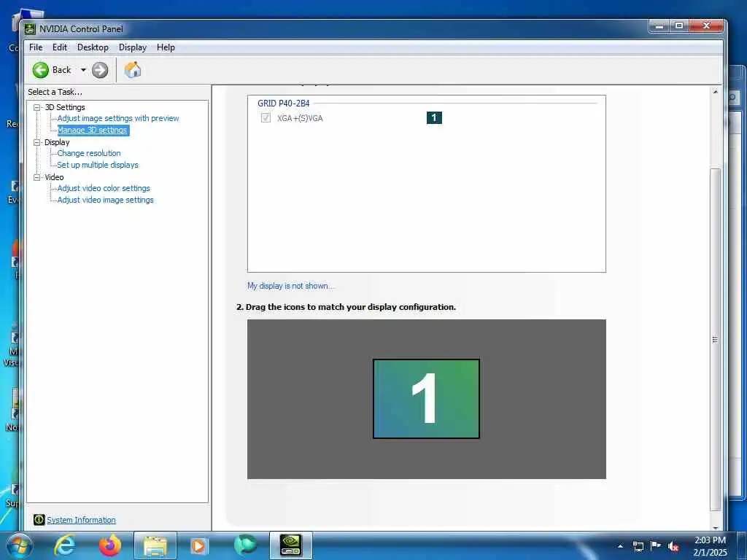Open Action Center flag icon
The image size is (747, 560).
(656, 546)
